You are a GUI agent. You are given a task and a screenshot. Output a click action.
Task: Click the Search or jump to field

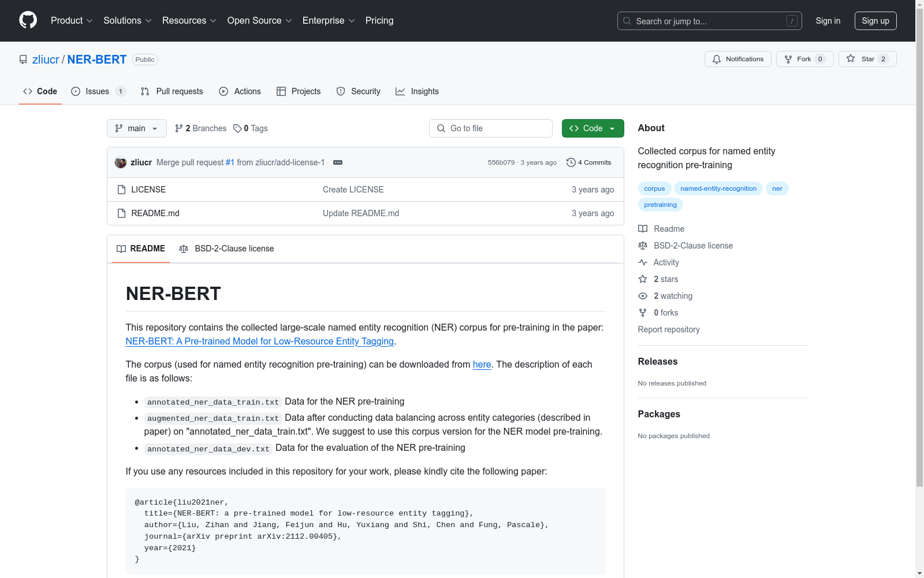tap(710, 21)
